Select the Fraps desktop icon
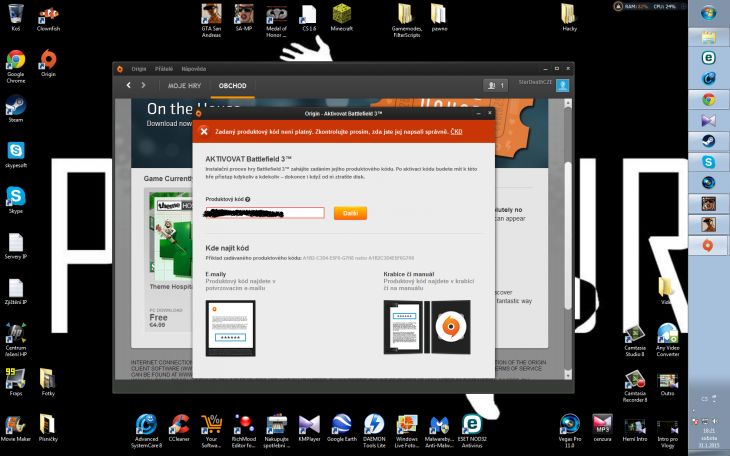The width and height of the screenshot is (730, 456). pos(16,382)
